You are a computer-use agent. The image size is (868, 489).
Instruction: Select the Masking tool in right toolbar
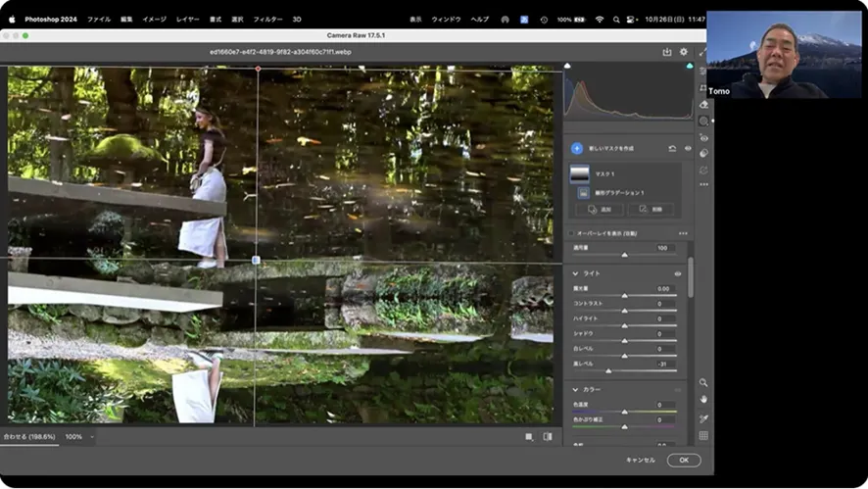(x=703, y=121)
